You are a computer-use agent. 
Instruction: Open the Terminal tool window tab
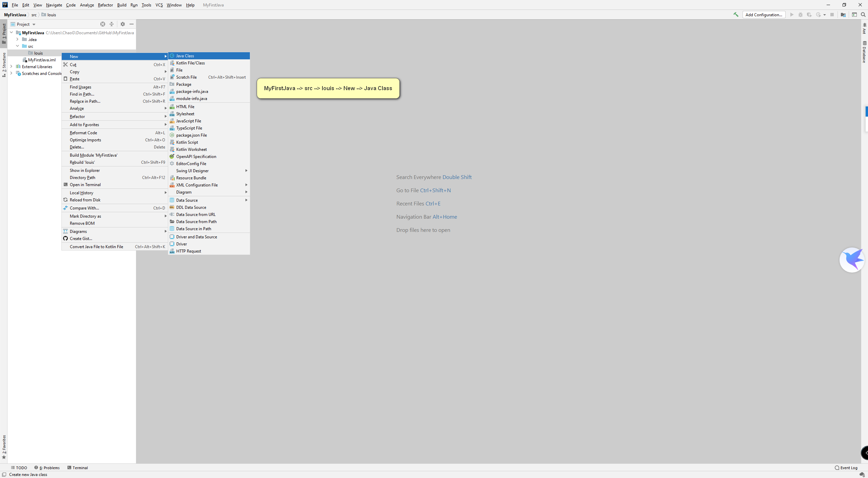click(x=78, y=467)
